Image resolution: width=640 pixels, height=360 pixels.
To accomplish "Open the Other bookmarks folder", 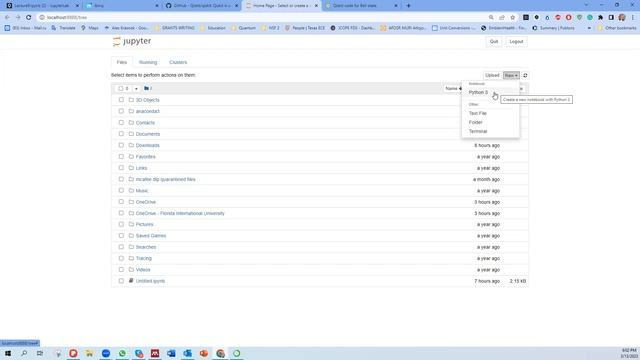I will (x=616, y=28).
